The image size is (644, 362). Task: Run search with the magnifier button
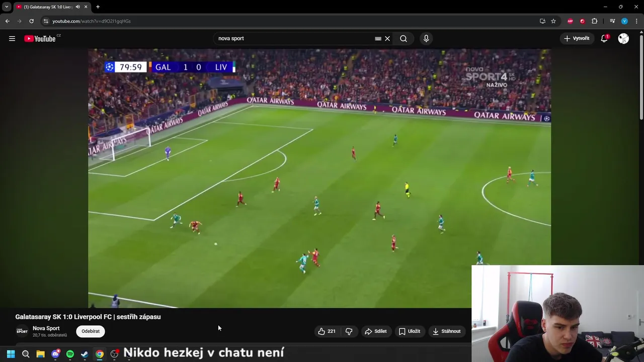click(404, 39)
